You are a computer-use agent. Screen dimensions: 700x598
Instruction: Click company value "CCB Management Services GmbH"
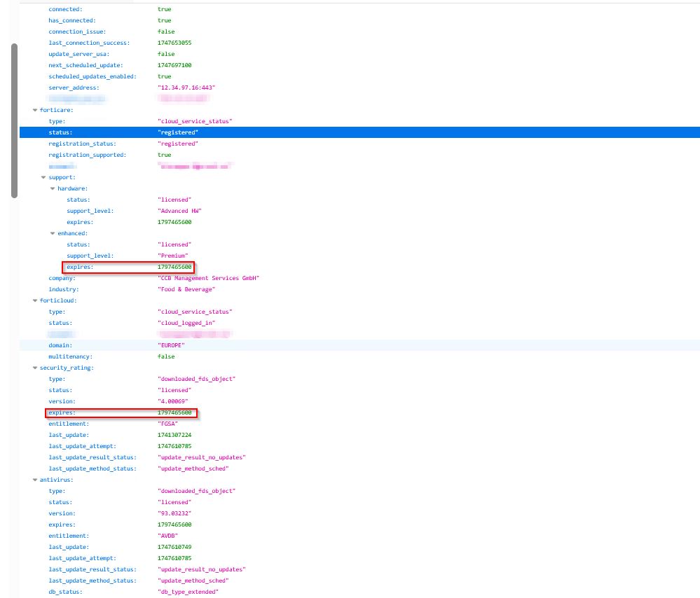(209, 278)
